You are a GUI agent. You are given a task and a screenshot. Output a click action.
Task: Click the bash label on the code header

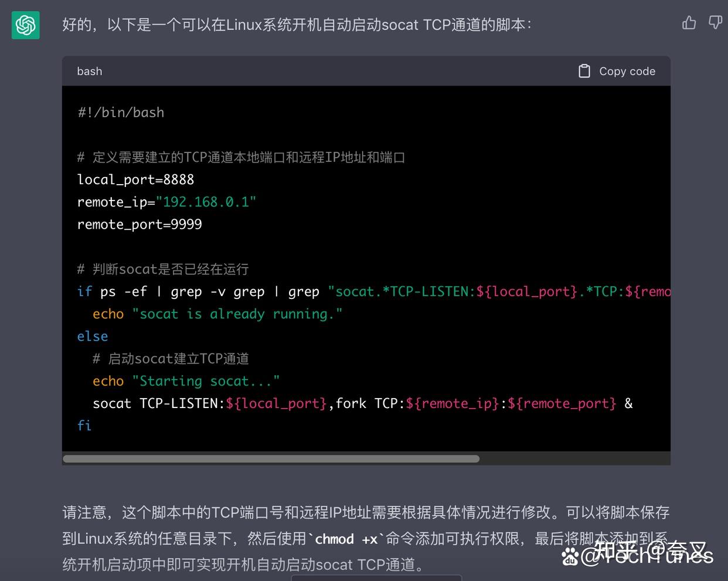coord(89,71)
